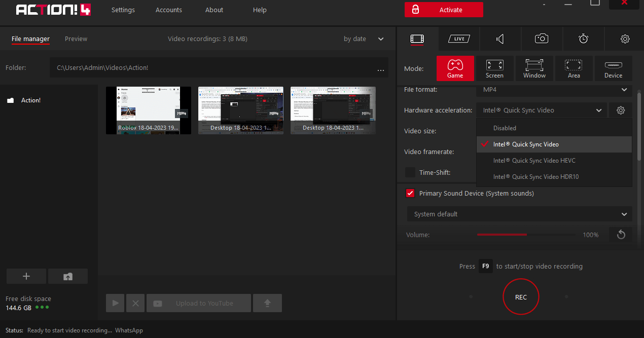Viewport: 644px width, 338px height.
Task: Open the Accounts menu
Action: point(169,10)
